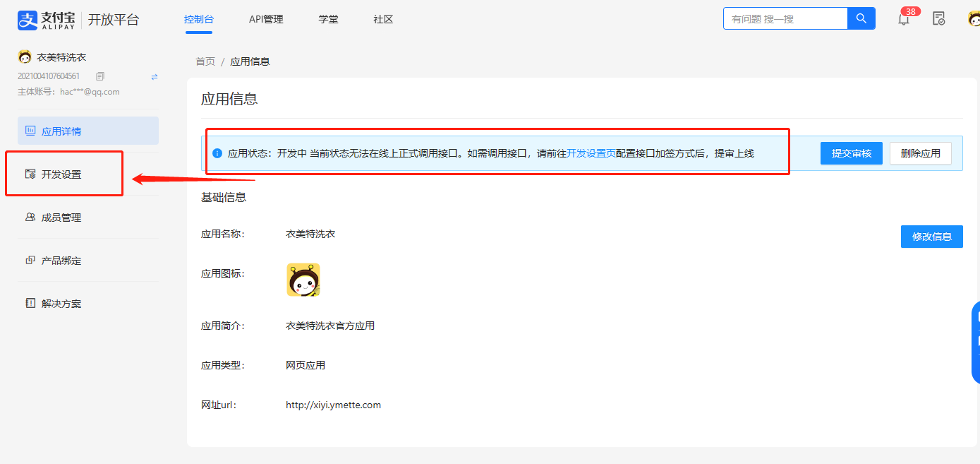This screenshot has width=980, height=464.
Task: Click the document checkmark icon in header
Action: point(938,19)
